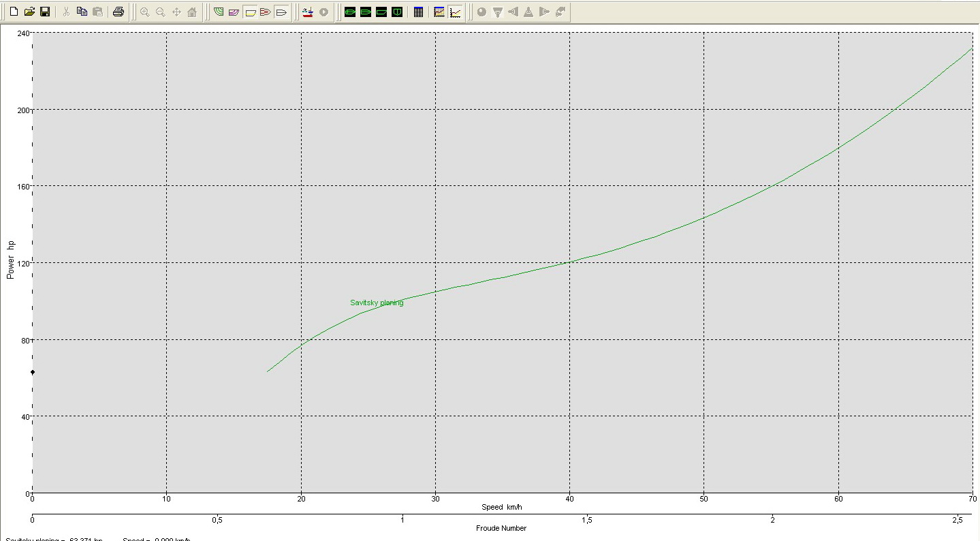The image size is (980, 541).
Task: Click the Home view icon
Action: [192, 12]
